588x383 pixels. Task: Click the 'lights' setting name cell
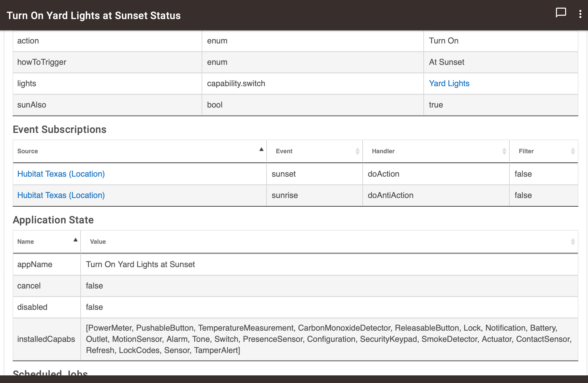pyautogui.click(x=108, y=83)
